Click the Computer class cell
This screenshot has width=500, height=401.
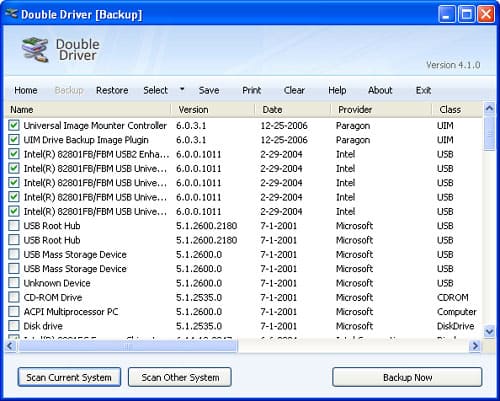(x=457, y=312)
